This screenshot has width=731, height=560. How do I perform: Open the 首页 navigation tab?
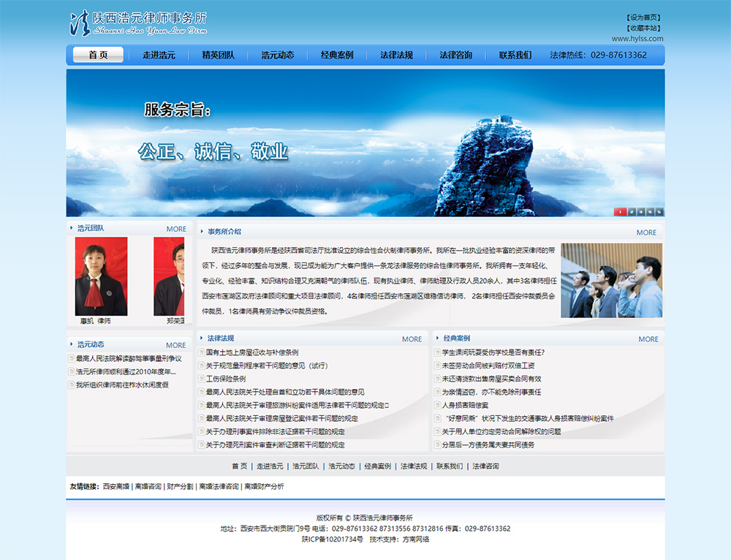pyautogui.click(x=98, y=55)
